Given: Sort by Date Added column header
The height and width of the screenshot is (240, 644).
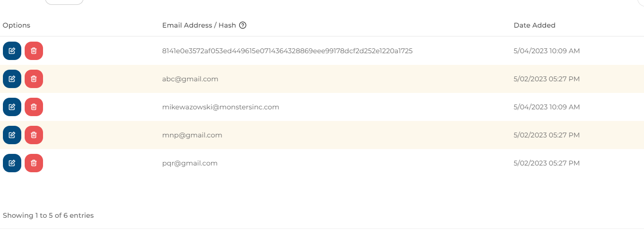Looking at the screenshot, I should [x=534, y=25].
